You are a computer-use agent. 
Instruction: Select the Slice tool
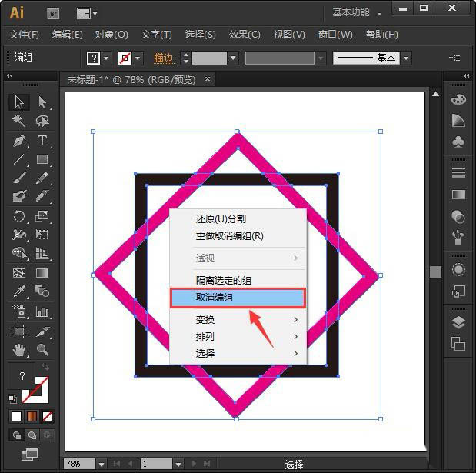point(42,331)
